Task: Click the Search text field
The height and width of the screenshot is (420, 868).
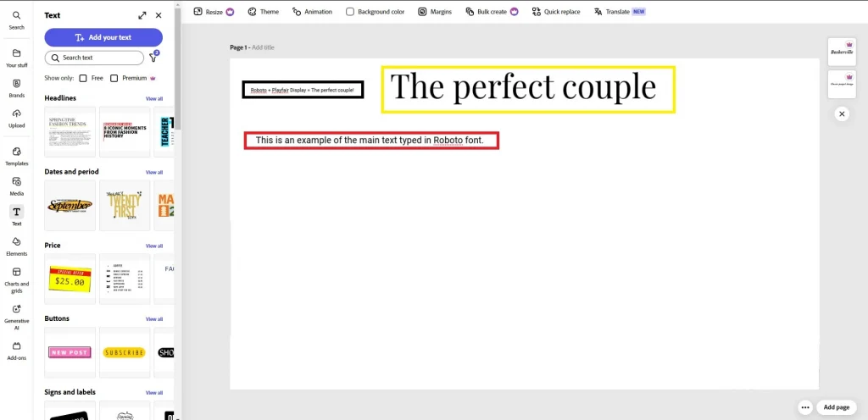Action: pos(94,58)
